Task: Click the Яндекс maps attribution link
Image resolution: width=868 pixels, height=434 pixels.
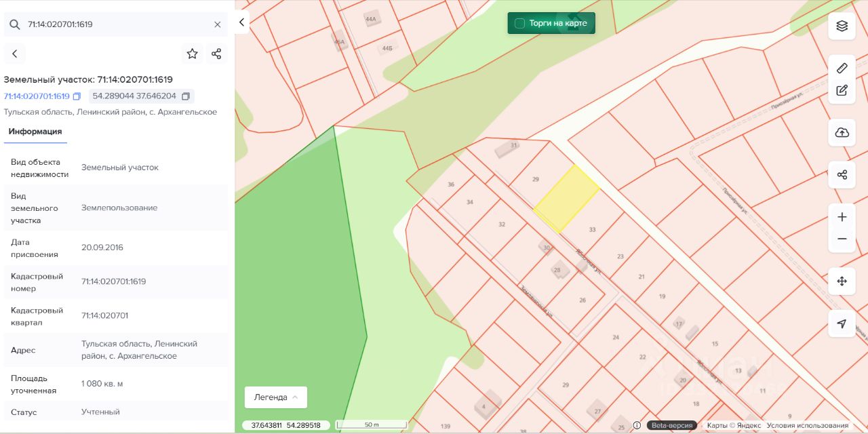Action: click(x=749, y=425)
